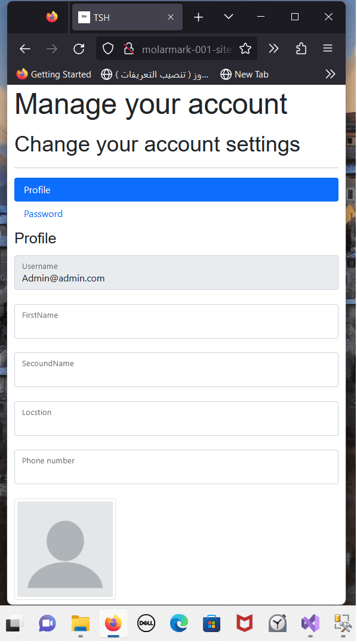Open the Extensions puzzle icon
The width and height of the screenshot is (357, 644).
point(301,49)
